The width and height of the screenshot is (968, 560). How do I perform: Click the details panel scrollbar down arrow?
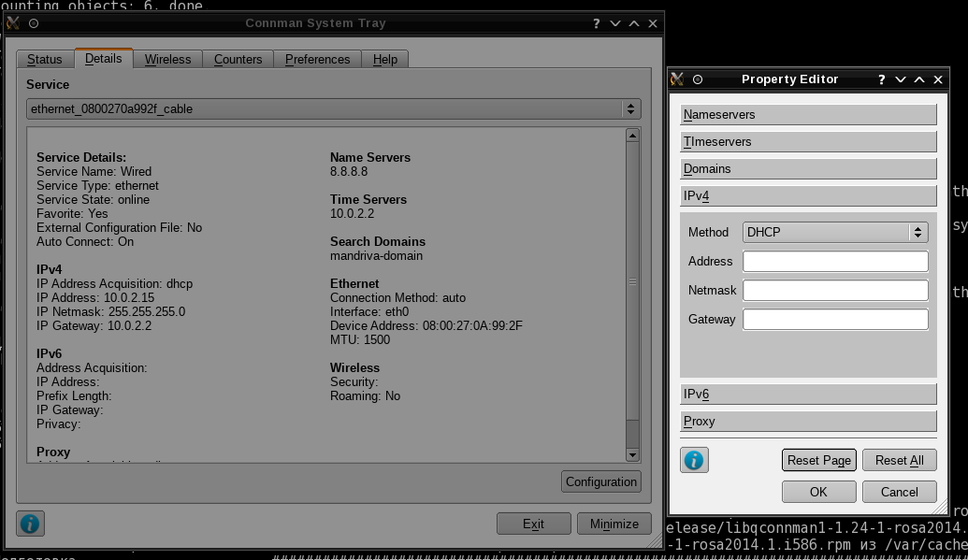pos(632,455)
